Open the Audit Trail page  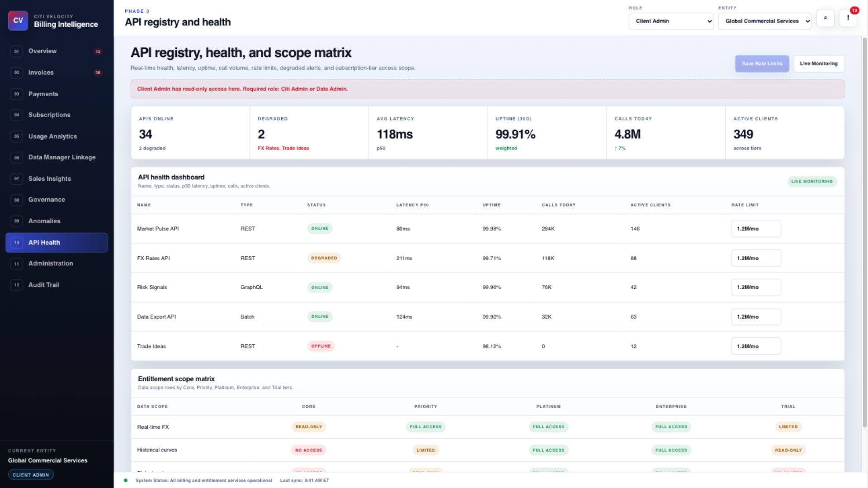57,285
